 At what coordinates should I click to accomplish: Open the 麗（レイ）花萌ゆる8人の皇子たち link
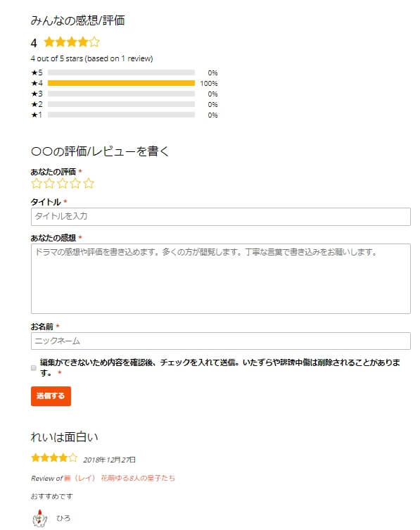click(x=120, y=479)
